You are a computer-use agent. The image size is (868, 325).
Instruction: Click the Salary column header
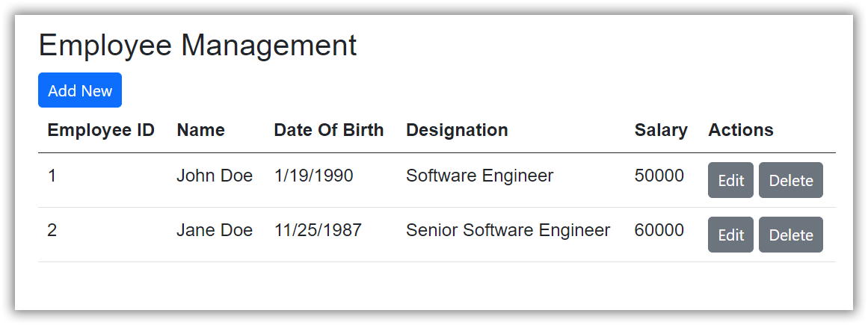tap(661, 130)
